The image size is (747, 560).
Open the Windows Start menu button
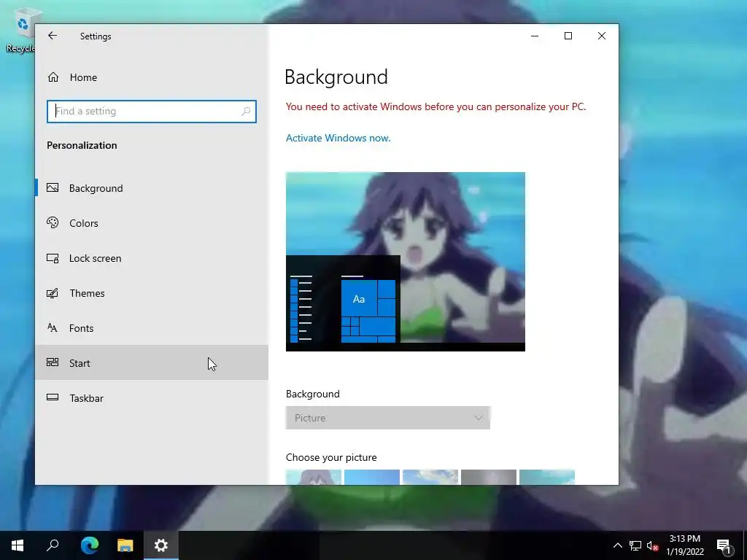click(x=18, y=545)
